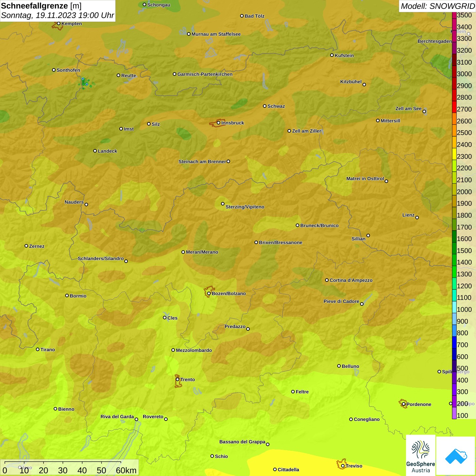This screenshot has height=476, width=476.
Task: Click the Imst location dot
Action: point(121,129)
